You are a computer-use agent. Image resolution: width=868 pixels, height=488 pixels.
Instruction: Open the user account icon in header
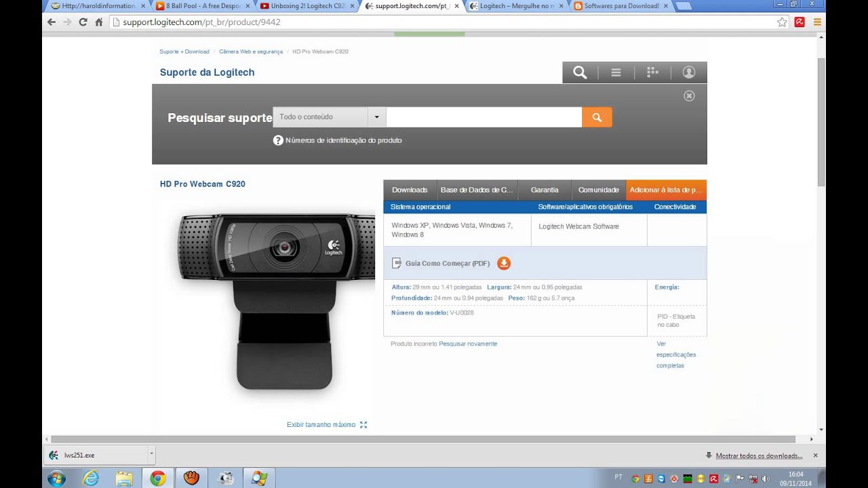(x=689, y=73)
